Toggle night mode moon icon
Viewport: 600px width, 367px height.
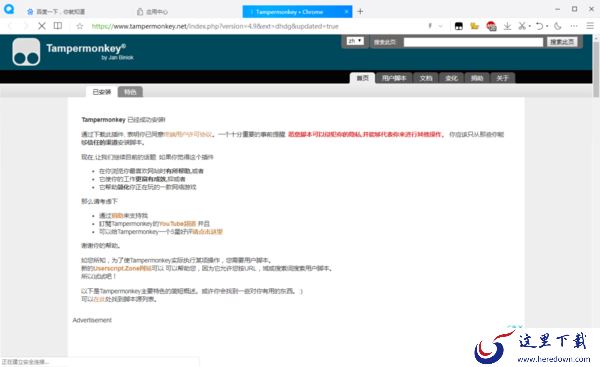558,26
